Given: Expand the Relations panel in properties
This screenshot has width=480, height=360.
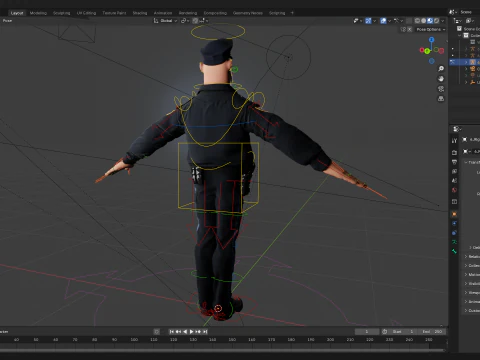Looking at the screenshot, I should pos(466,256).
